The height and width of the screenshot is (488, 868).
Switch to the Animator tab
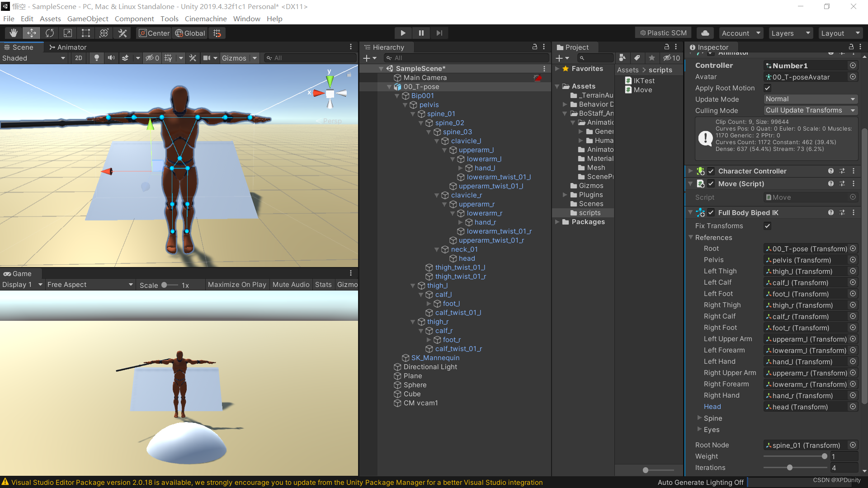[67, 47]
